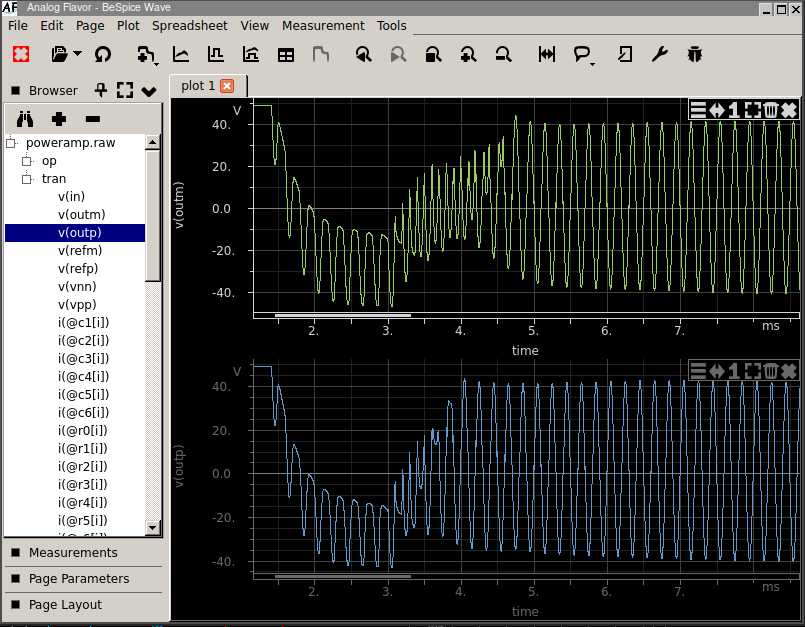This screenshot has height=627, width=805.
Task: Click the trash icon on the top plot
Action: tap(770, 110)
